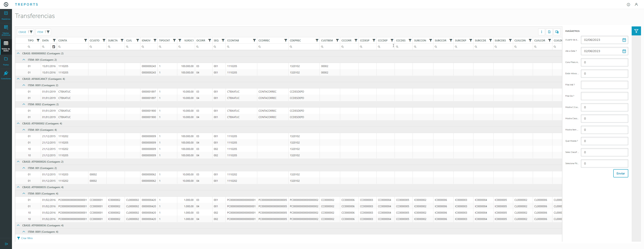Viewport: 644px width, 249px height.
Task: Click the Enviar button
Action: coord(620,173)
